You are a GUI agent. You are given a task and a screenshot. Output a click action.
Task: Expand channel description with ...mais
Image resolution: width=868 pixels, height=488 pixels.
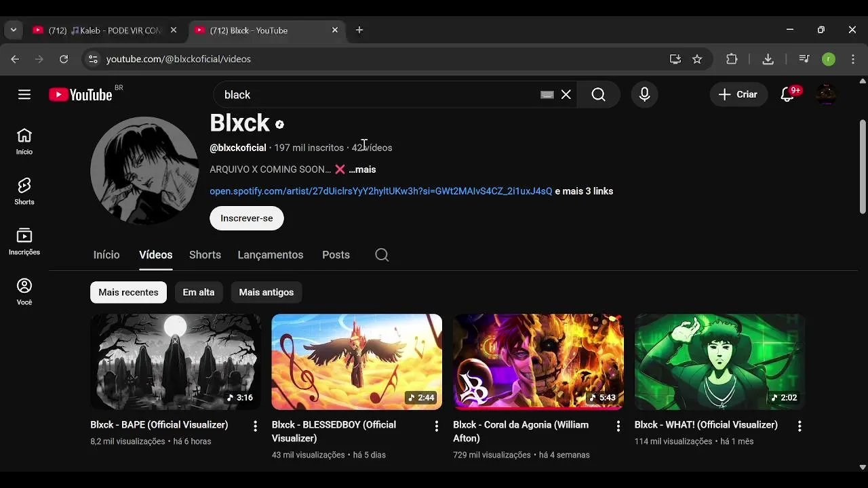362,169
